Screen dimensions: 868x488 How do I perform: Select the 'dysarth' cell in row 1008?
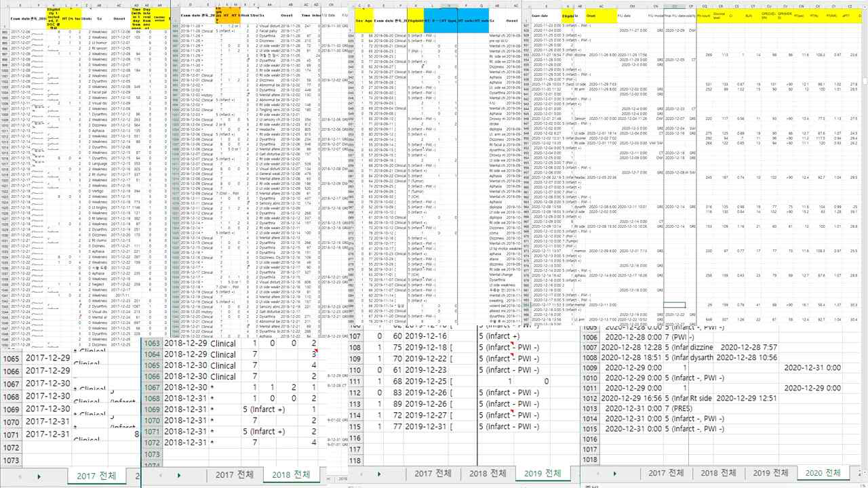click(703, 357)
